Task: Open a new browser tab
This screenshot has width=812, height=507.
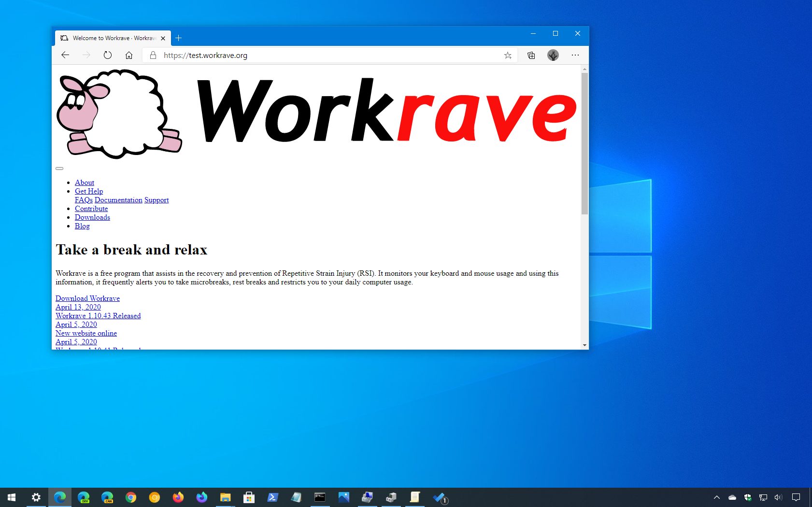Action: (178, 38)
